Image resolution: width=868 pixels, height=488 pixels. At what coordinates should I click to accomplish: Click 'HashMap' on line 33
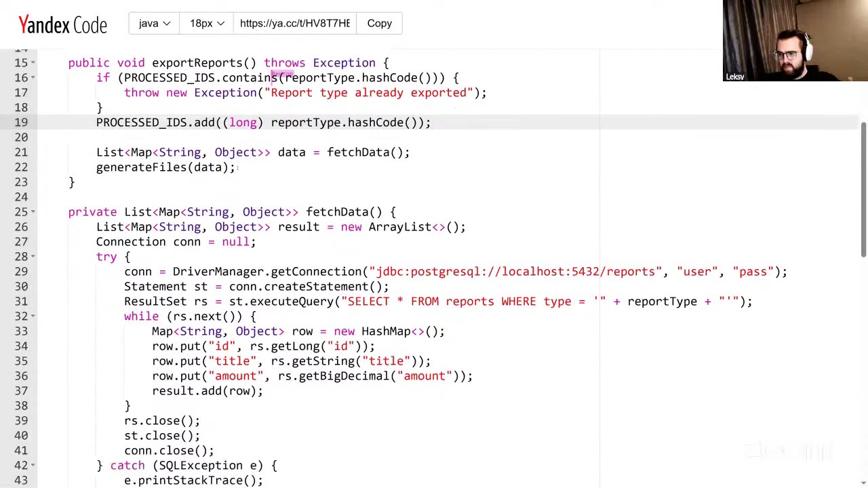coord(386,331)
